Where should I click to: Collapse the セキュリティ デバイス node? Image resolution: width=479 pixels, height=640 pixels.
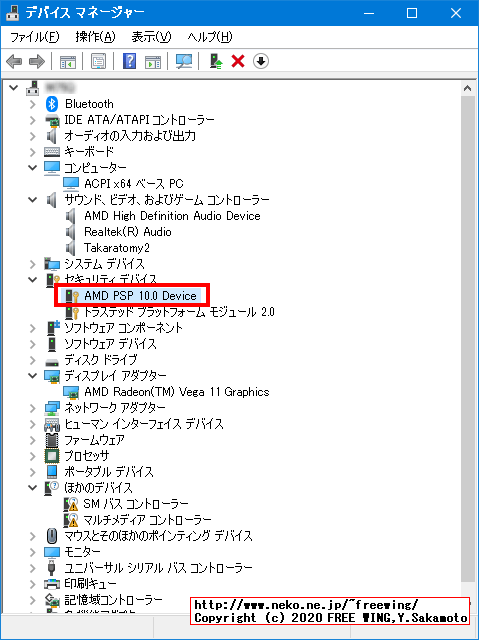33,280
